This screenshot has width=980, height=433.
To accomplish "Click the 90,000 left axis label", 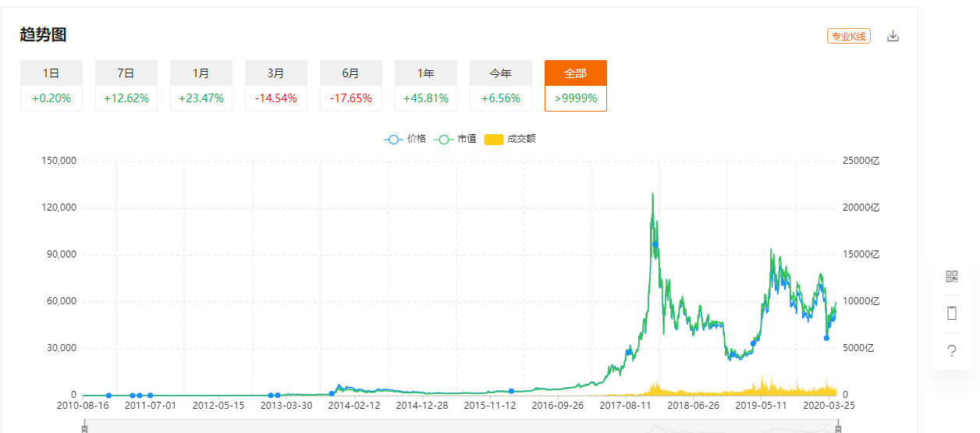I will 61,254.
